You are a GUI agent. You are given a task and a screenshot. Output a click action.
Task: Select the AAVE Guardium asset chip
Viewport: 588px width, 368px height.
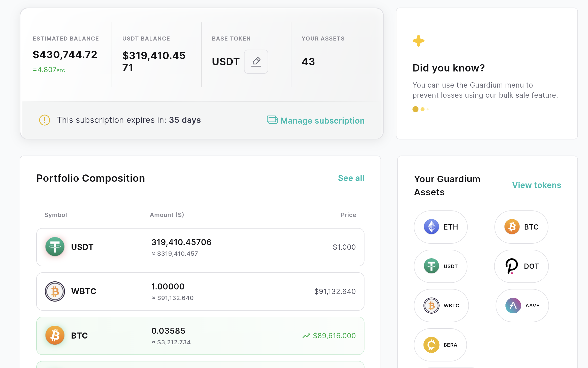(x=522, y=306)
